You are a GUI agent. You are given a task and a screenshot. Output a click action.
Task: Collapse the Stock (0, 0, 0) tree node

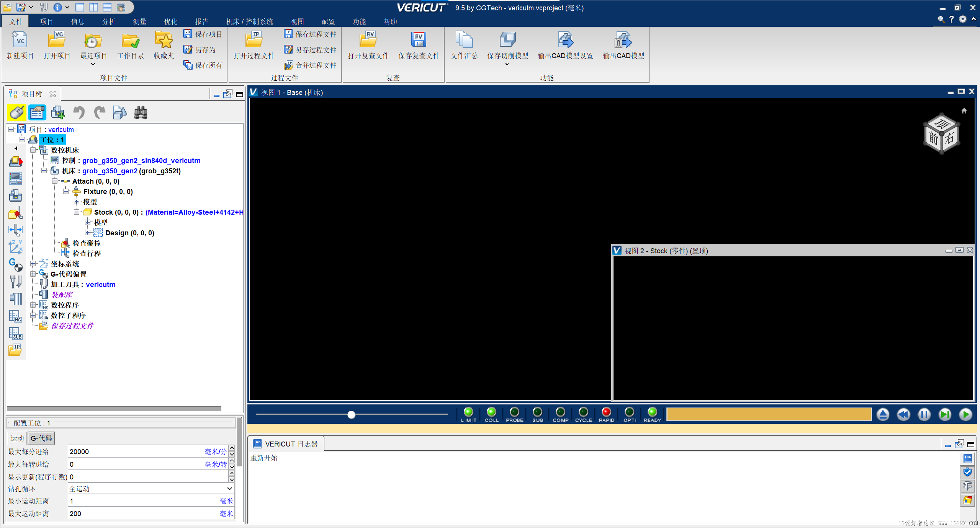tap(77, 212)
